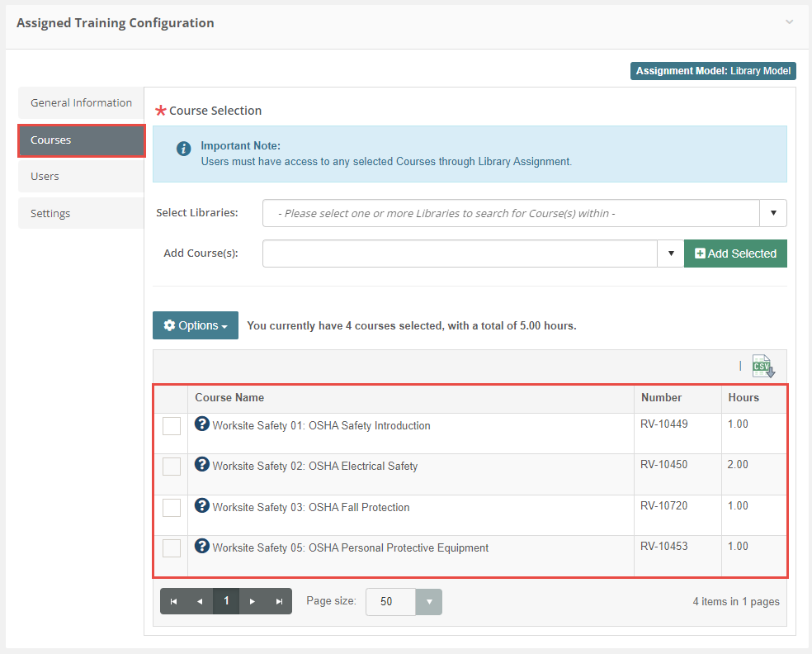Open the Add Course(s) dropdown arrow
This screenshot has width=812, height=654.
(x=671, y=254)
